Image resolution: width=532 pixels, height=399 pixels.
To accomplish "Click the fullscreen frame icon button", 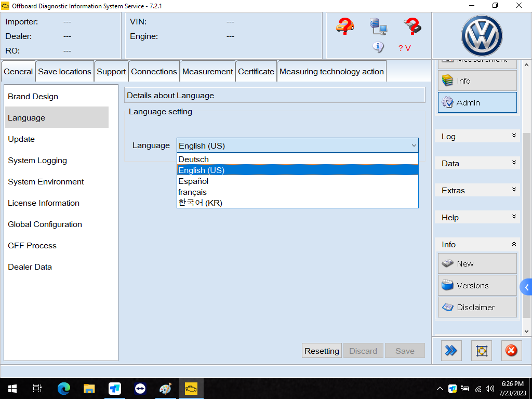I will pyautogui.click(x=481, y=351).
